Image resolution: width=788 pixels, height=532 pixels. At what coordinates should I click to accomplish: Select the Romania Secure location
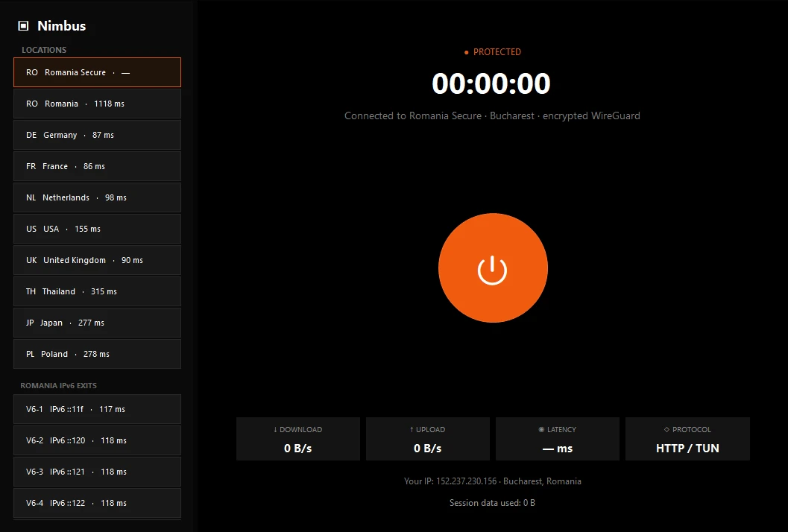[x=97, y=72]
